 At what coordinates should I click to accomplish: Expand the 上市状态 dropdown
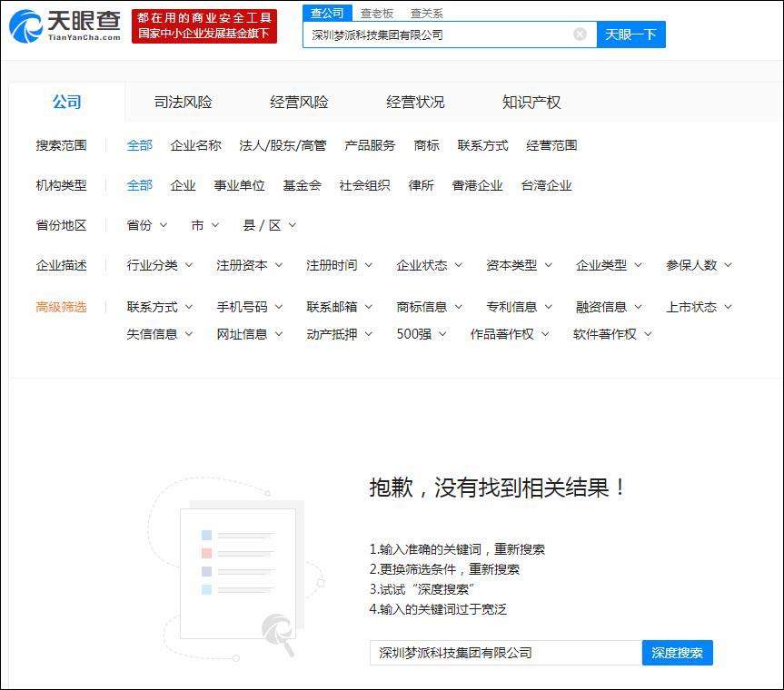click(699, 307)
